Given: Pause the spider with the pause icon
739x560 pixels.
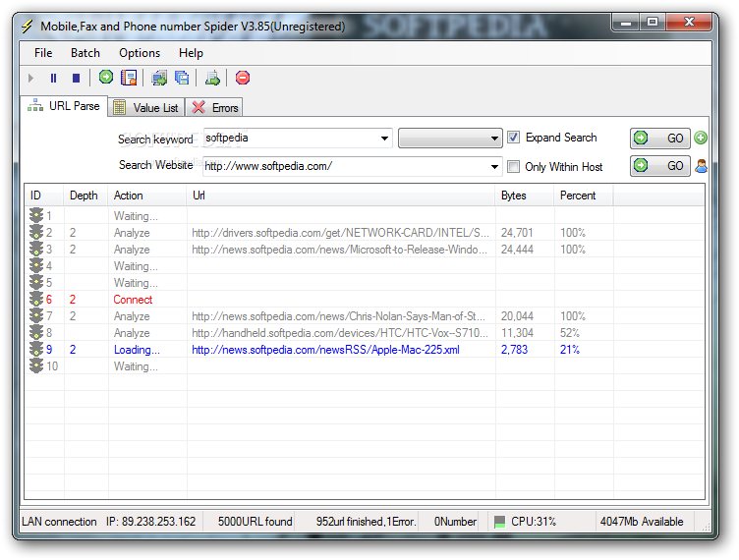Looking at the screenshot, I should tap(53, 79).
